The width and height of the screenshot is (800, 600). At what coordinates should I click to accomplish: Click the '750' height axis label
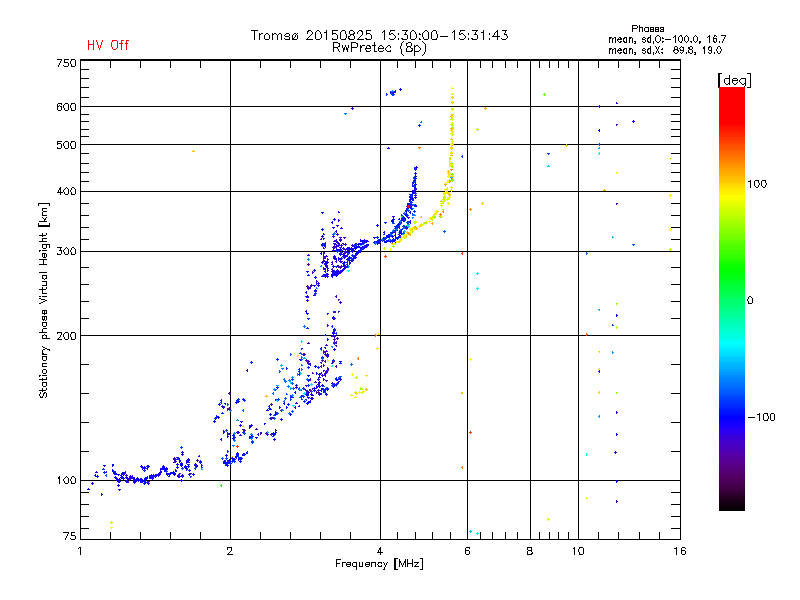[66, 63]
